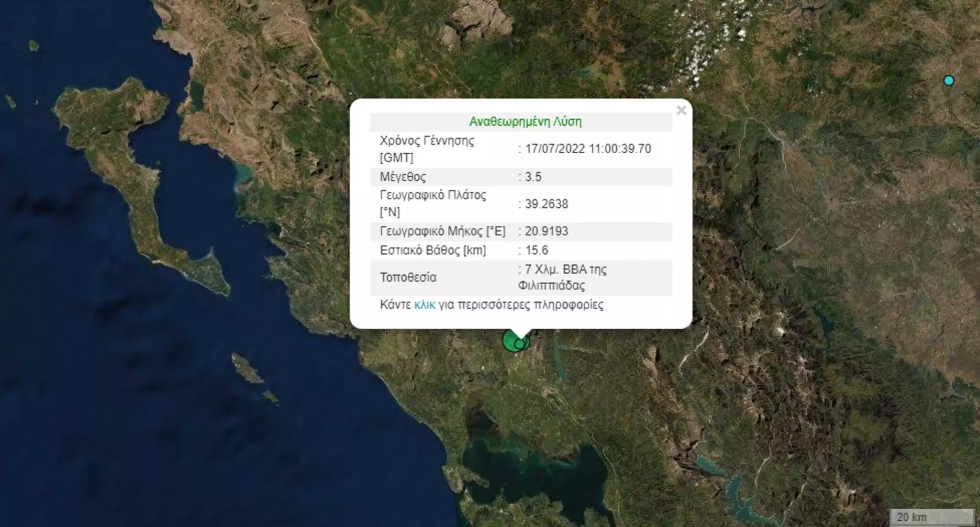The width and height of the screenshot is (980, 527).
Task: Click the location text '7 Χλμ. ΒΒΑ της Φιλιππιάδας'
Action: tap(562, 278)
